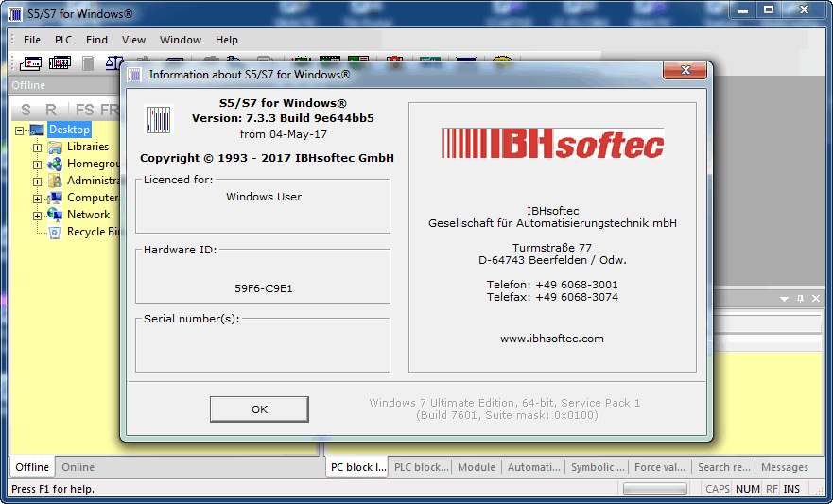Close the bottom docked panel with X icon
The height and width of the screenshot is (504, 833).
pos(816,299)
